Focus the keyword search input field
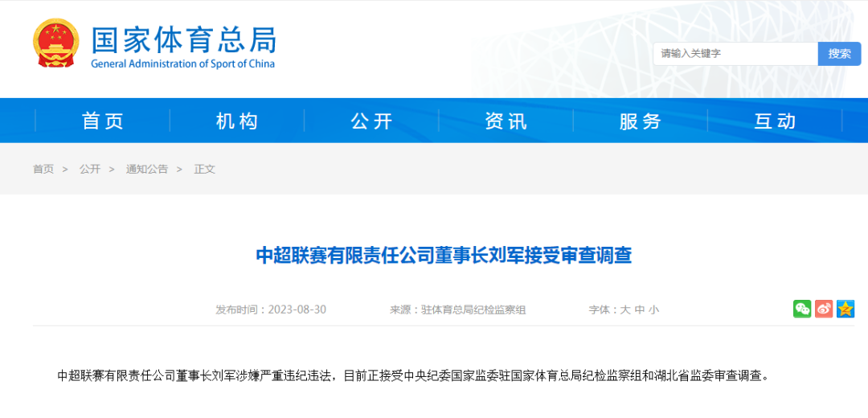868x418 pixels. (735, 54)
